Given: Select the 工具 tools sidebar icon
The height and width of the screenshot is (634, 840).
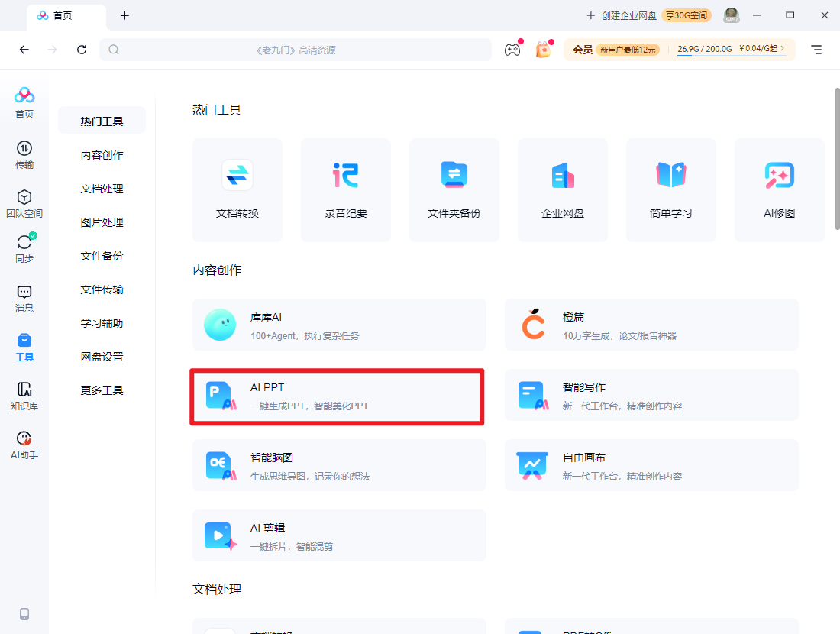Looking at the screenshot, I should point(24,348).
